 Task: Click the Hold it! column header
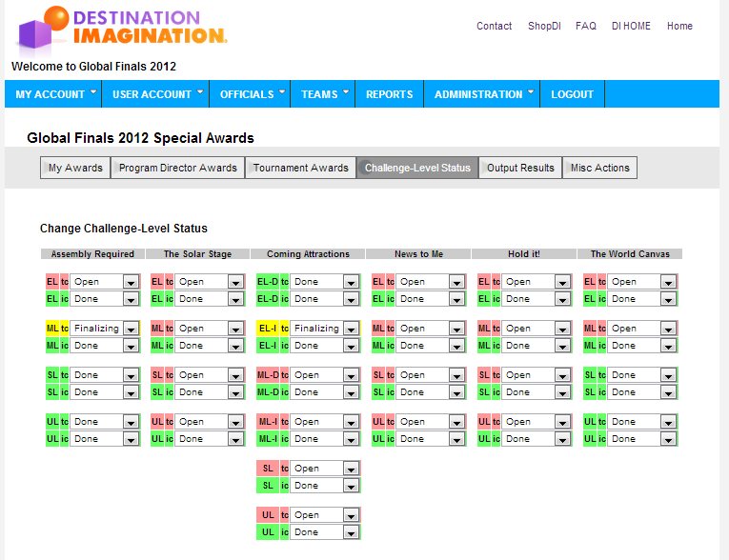524,254
